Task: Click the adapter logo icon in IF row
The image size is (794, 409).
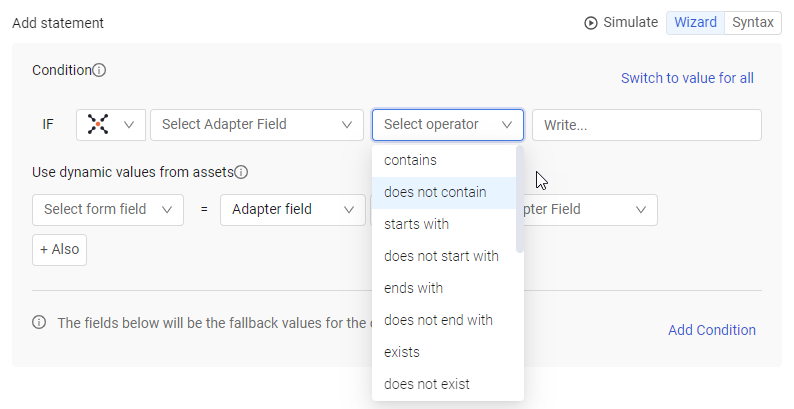Action: point(98,124)
